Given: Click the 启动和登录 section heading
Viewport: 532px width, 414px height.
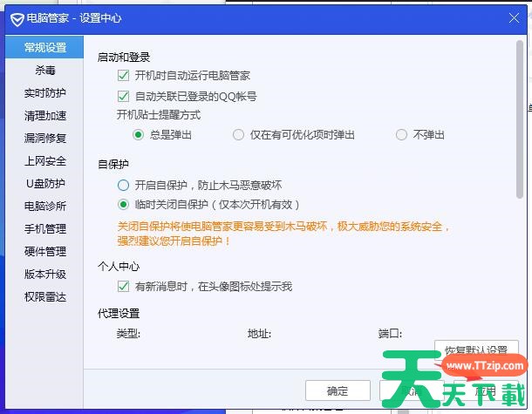Looking at the screenshot, I should tap(124, 57).
